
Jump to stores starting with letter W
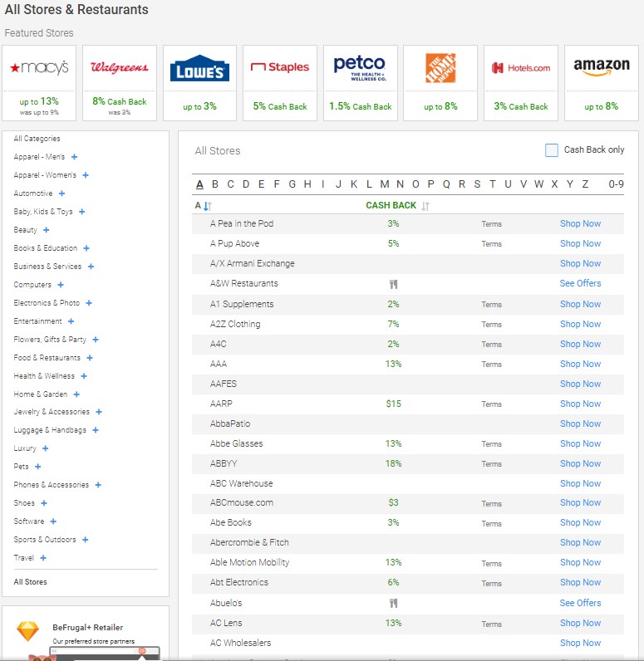(538, 184)
